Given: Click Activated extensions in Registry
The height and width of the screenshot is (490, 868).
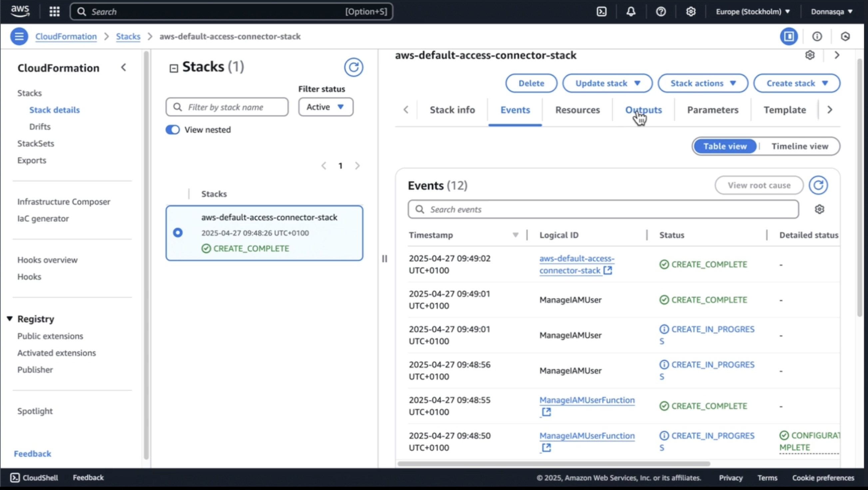Looking at the screenshot, I should (x=57, y=353).
